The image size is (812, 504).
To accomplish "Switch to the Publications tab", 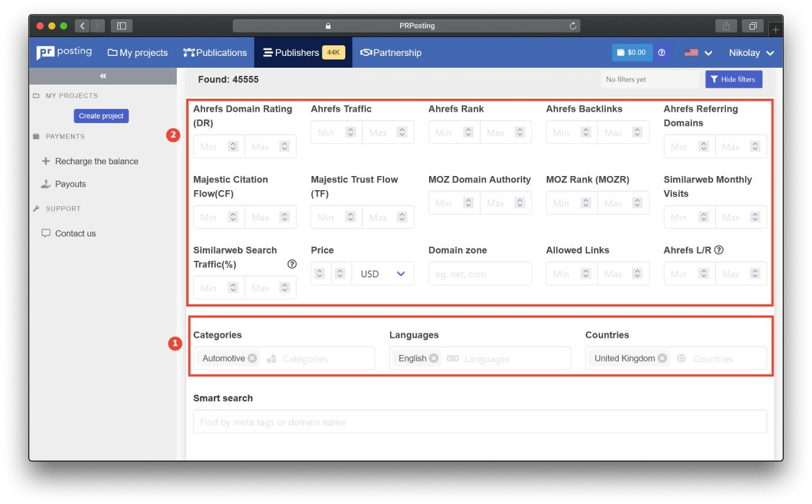I will (215, 52).
